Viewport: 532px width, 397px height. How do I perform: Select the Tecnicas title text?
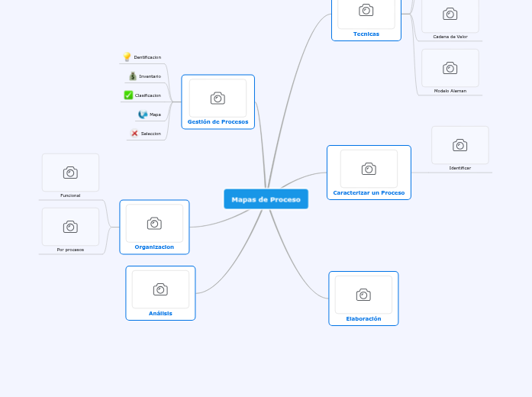coord(366,34)
